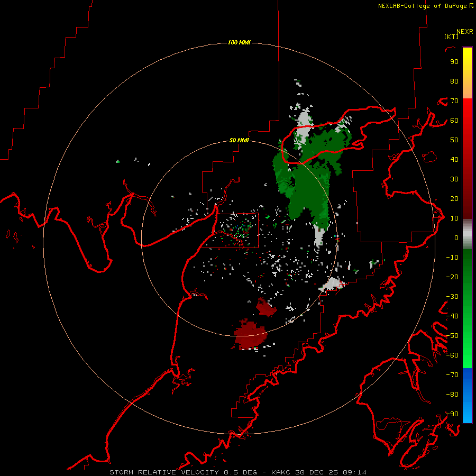Screen dimensions: 476x476
Task: Click the 09:14 timestamp
Action: point(355,472)
